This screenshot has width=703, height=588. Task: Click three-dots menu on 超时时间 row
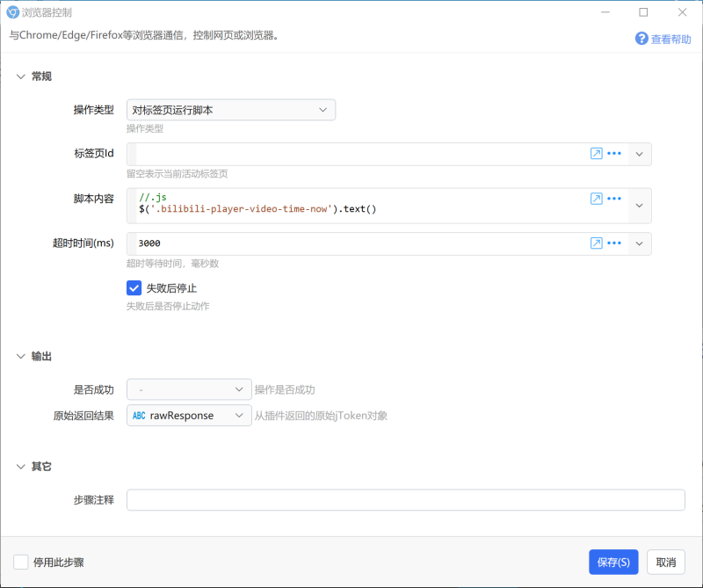(x=613, y=243)
